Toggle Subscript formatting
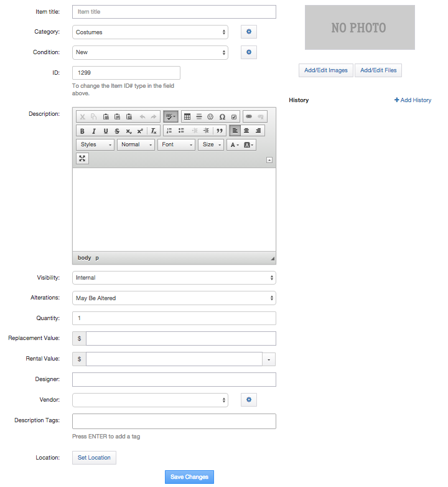Viewport: 448px width, 487px height. 129,131
